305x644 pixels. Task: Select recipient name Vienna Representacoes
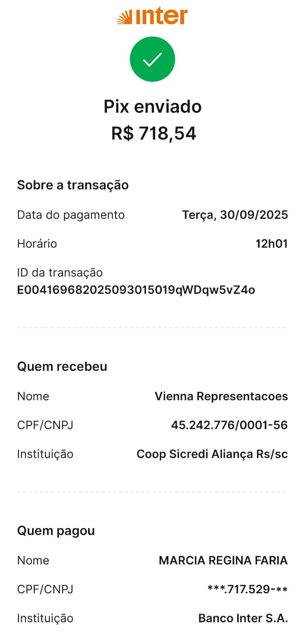point(221,396)
